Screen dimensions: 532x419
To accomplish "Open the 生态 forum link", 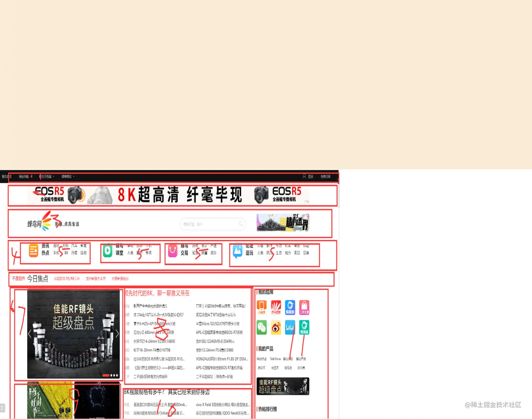I will (x=279, y=253).
